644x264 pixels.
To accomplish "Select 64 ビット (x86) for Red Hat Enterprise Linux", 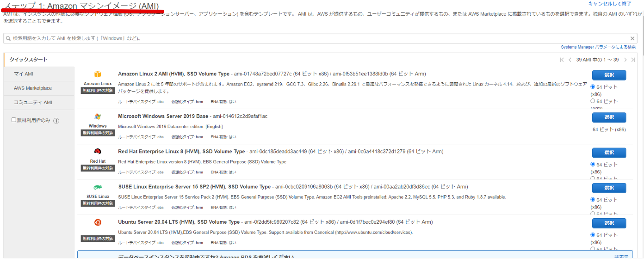I will (593, 164).
